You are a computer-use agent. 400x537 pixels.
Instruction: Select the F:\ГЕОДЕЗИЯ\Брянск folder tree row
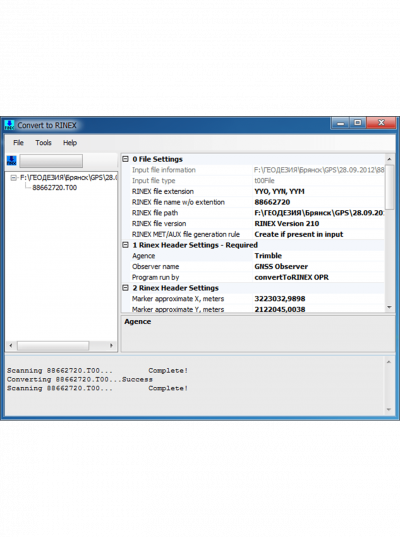pyautogui.click(x=68, y=178)
